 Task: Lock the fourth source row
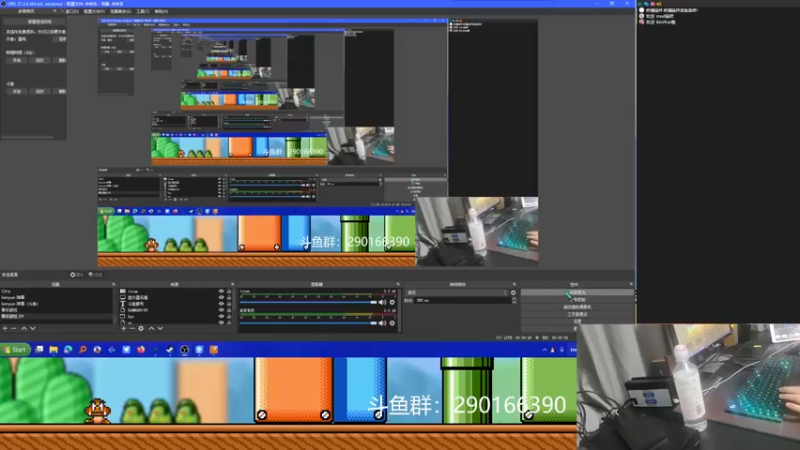229,310
